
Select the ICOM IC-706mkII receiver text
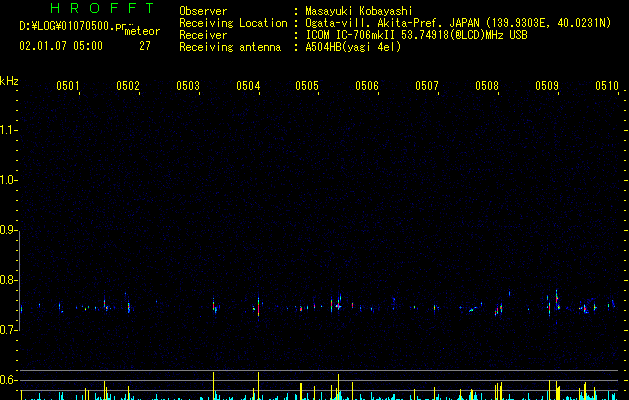click(x=416, y=35)
